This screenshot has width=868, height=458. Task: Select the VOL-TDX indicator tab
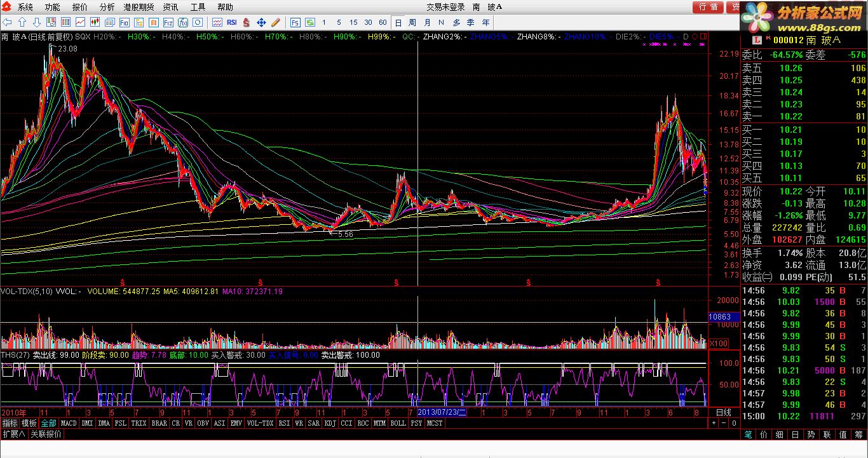260,423
